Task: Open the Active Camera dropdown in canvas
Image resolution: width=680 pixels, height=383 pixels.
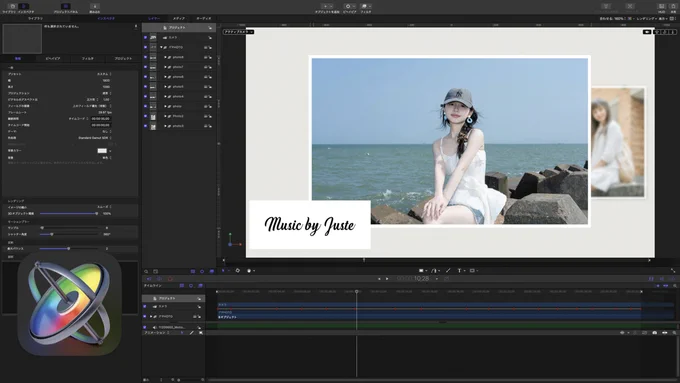Action: pos(239,32)
